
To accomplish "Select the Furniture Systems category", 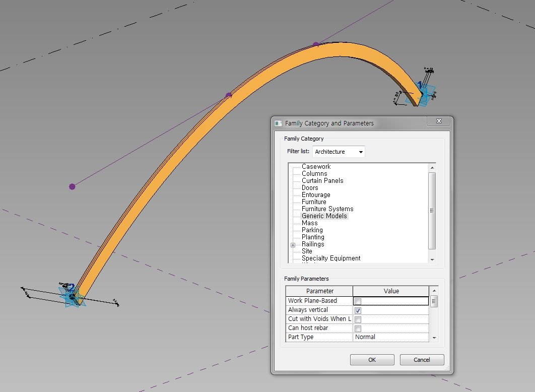I will 327,209.
